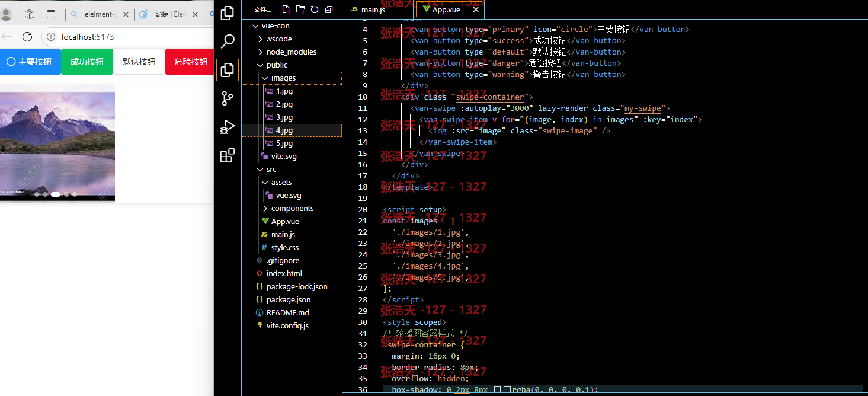
Task: Switch to the 安装 | Elem browser tab
Action: [x=169, y=14]
